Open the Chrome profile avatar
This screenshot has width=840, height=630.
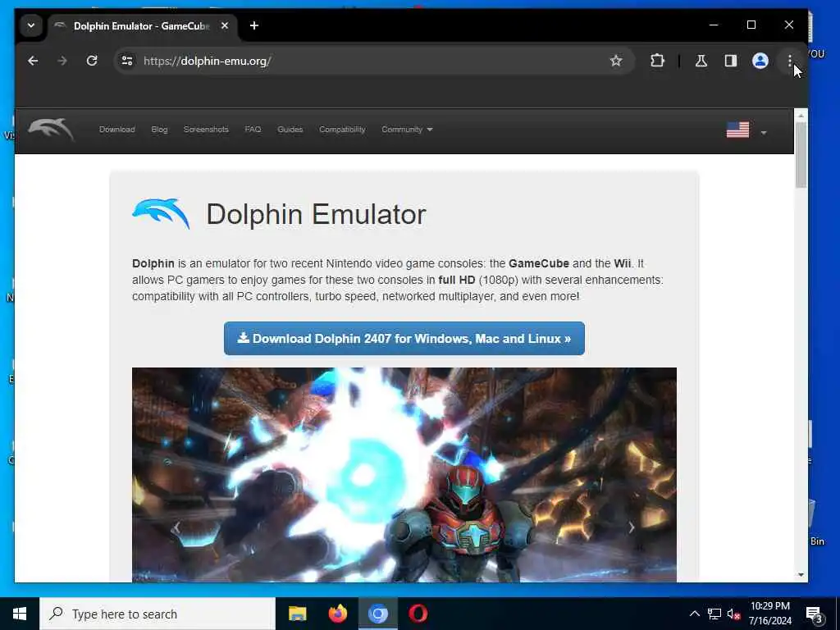point(760,61)
